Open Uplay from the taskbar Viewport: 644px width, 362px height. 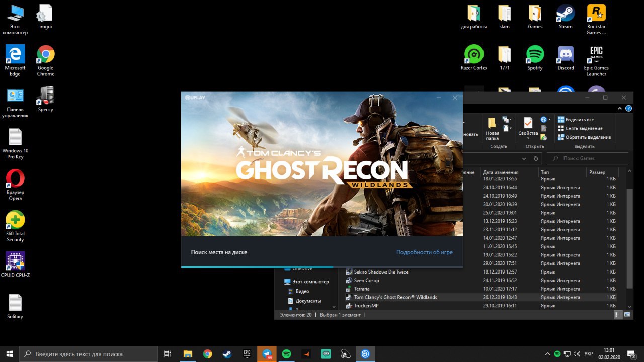coord(365,354)
